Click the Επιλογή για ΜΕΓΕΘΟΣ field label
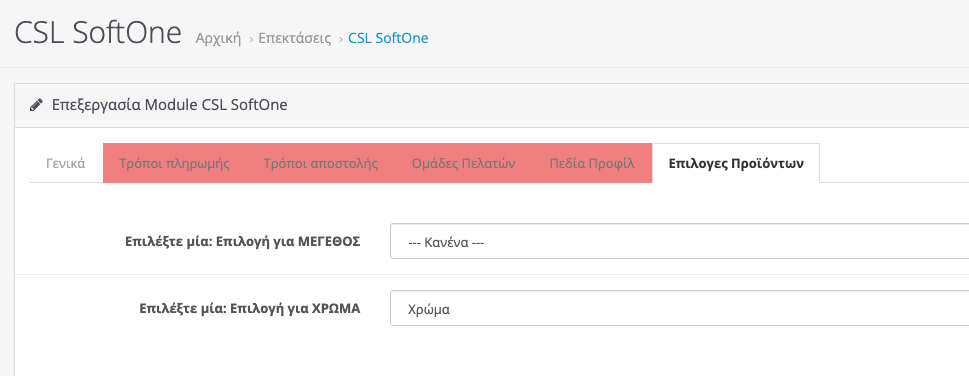 (x=242, y=241)
